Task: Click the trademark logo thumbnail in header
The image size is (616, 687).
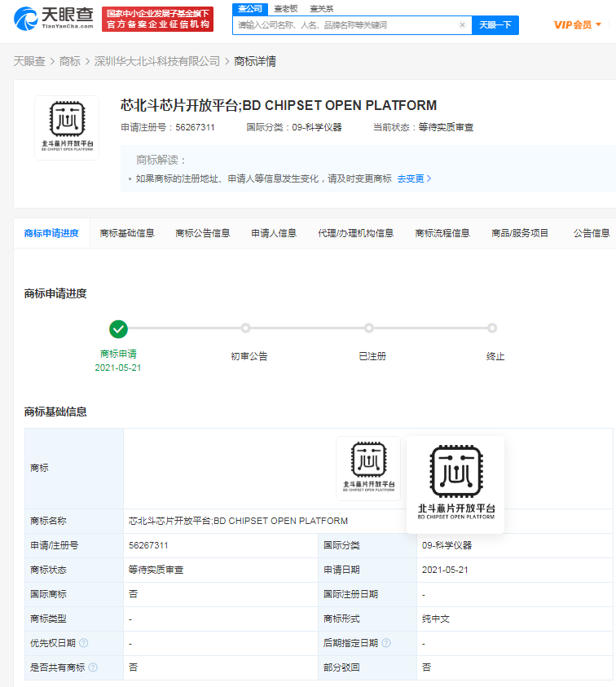Action: tap(67, 127)
